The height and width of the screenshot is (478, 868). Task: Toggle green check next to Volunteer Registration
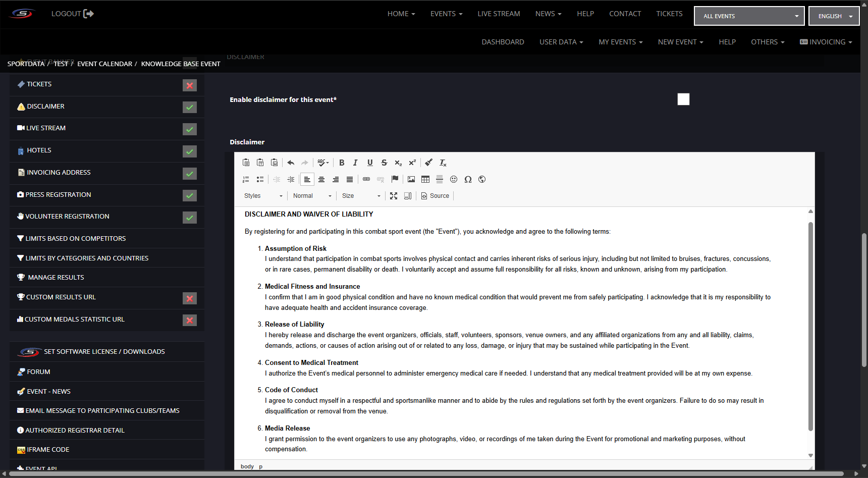coord(190,218)
